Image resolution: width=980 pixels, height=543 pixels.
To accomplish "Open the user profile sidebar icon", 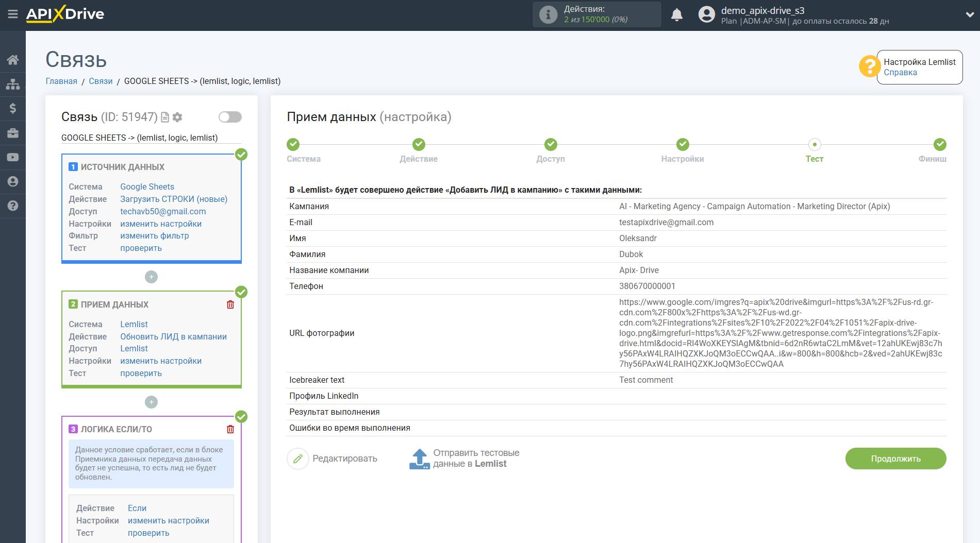I will [13, 181].
